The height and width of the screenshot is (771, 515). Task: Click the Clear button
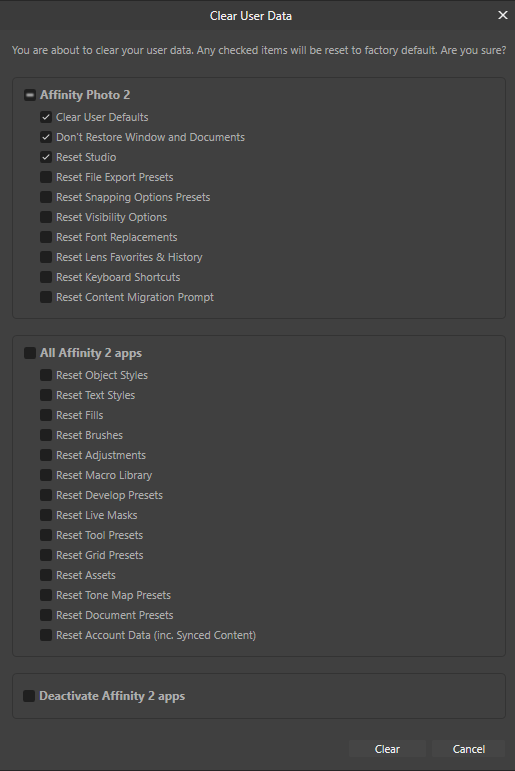(387, 749)
